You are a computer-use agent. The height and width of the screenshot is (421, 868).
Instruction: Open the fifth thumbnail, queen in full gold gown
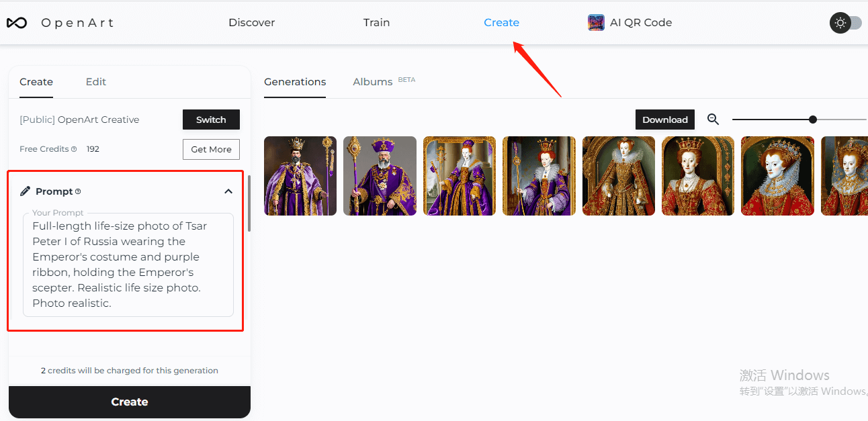click(x=619, y=176)
